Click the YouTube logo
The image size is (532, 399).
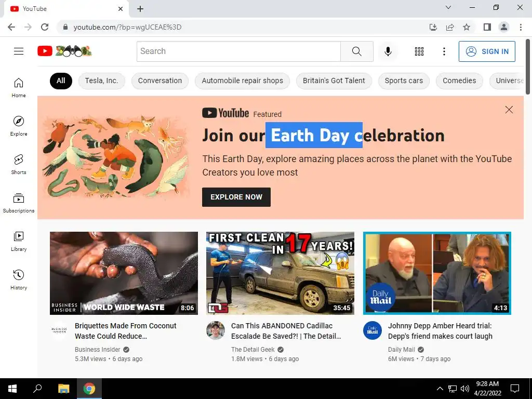(45, 51)
